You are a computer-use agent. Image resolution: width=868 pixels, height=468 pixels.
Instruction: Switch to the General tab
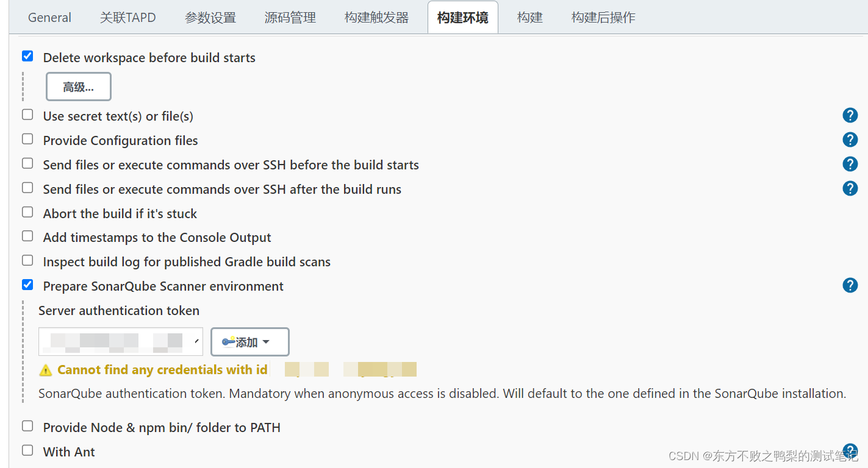tap(49, 17)
